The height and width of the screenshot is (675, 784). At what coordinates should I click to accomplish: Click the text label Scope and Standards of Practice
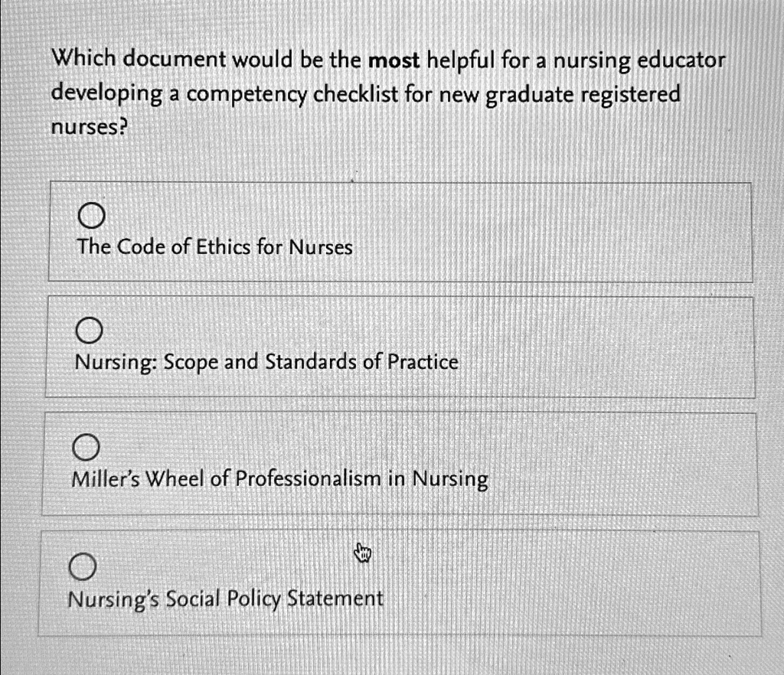coord(266,360)
